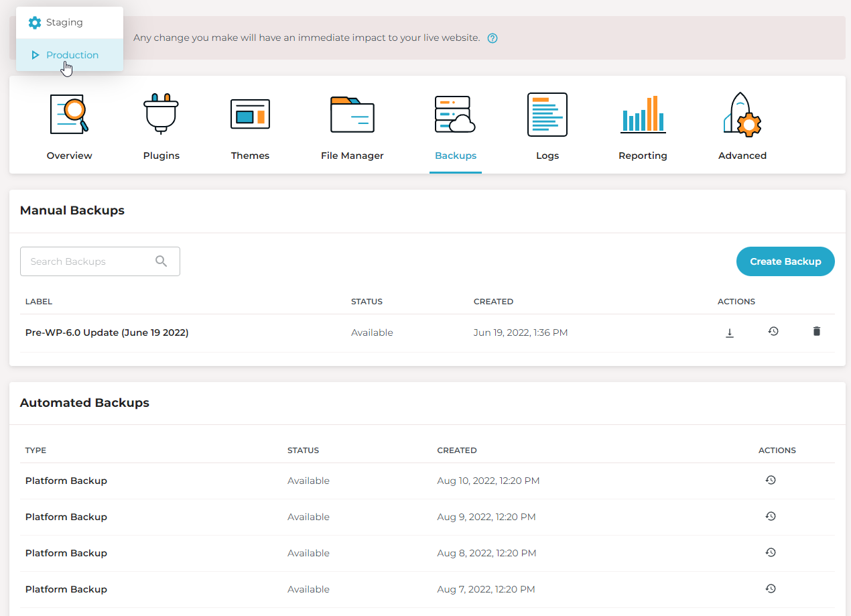The height and width of the screenshot is (616, 851).
Task: Restore the Aug 7, 2022 platform backup
Action: point(771,589)
